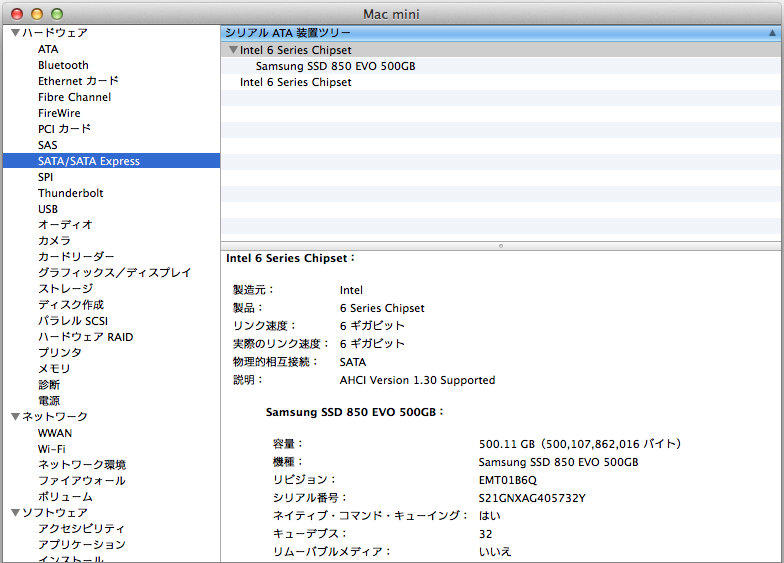Click the NCQ value はい

(x=490, y=516)
